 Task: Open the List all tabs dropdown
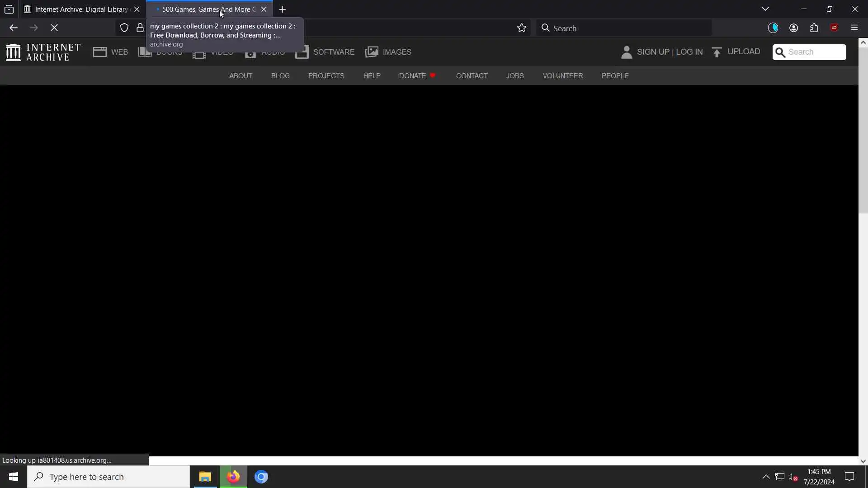coord(765,9)
